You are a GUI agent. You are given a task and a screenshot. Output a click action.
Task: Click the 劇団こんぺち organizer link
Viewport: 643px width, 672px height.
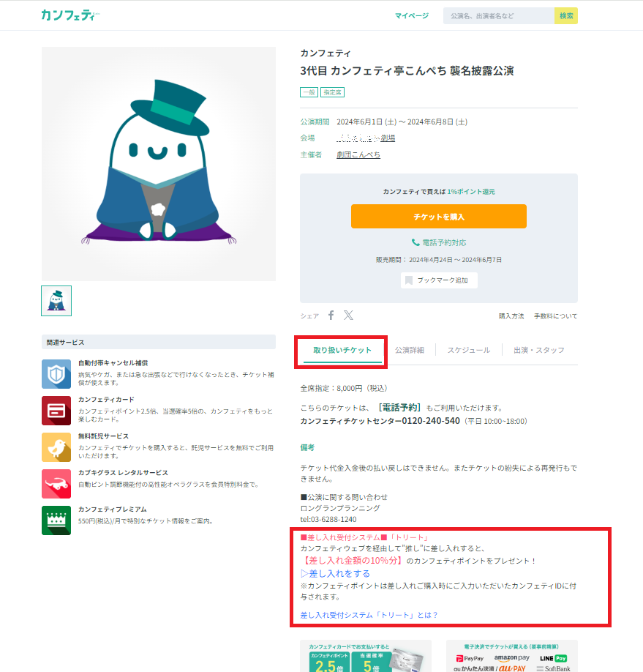[x=358, y=154]
